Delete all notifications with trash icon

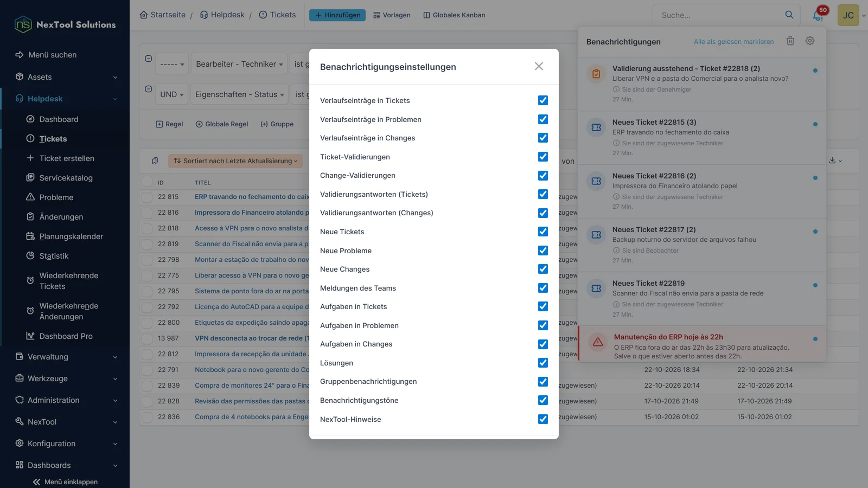(x=790, y=41)
